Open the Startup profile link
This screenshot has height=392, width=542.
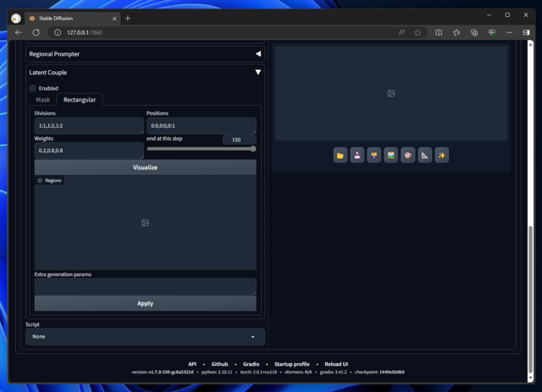(291, 364)
